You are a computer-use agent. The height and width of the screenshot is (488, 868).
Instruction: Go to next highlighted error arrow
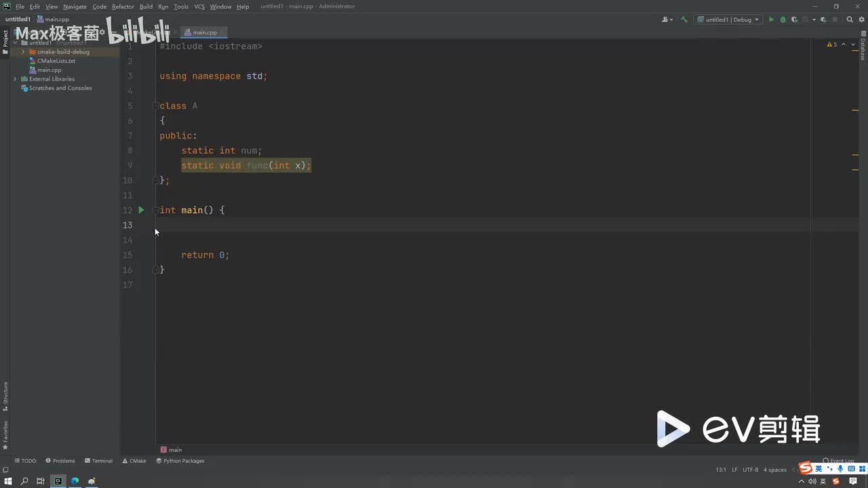coord(853,45)
